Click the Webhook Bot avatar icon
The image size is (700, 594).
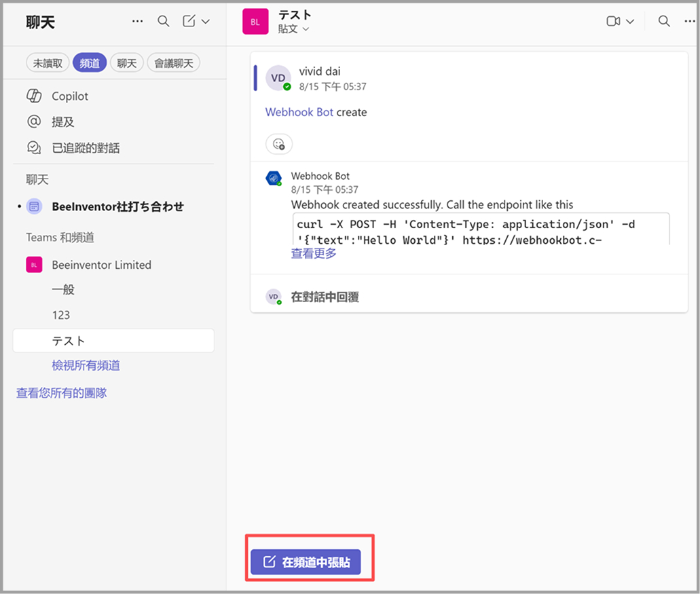point(273,178)
